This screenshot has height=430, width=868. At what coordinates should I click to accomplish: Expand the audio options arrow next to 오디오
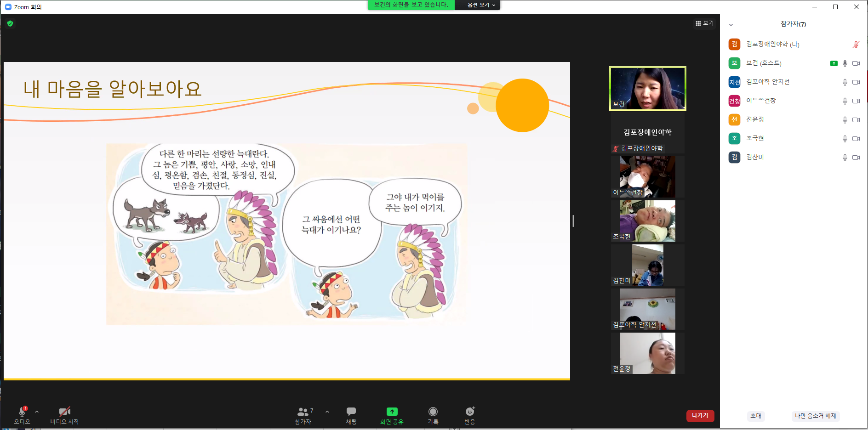click(x=37, y=412)
